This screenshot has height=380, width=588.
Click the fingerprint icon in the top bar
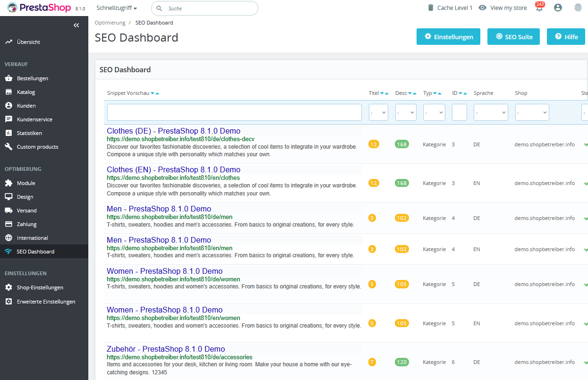(x=578, y=8)
